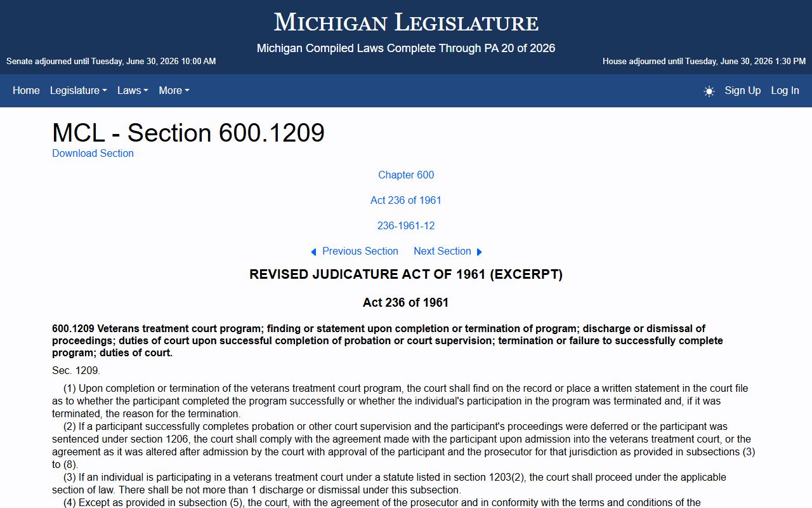Viewport: 812px width, 508px height.
Task: Click the Sign Up link
Action: [742, 90]
